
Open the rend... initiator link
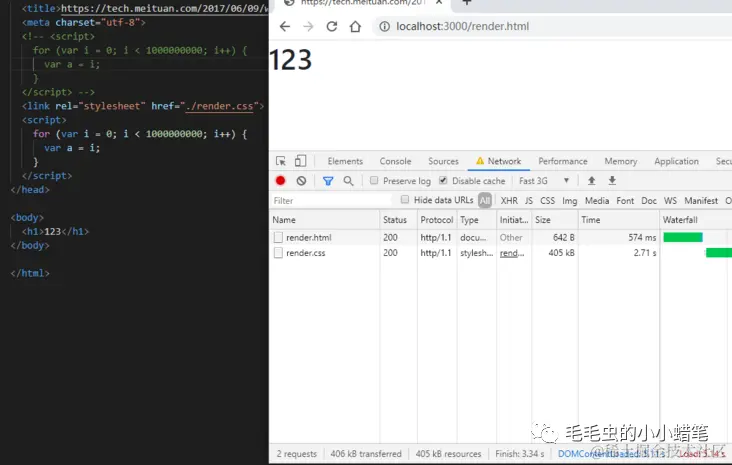click(512, 253)
